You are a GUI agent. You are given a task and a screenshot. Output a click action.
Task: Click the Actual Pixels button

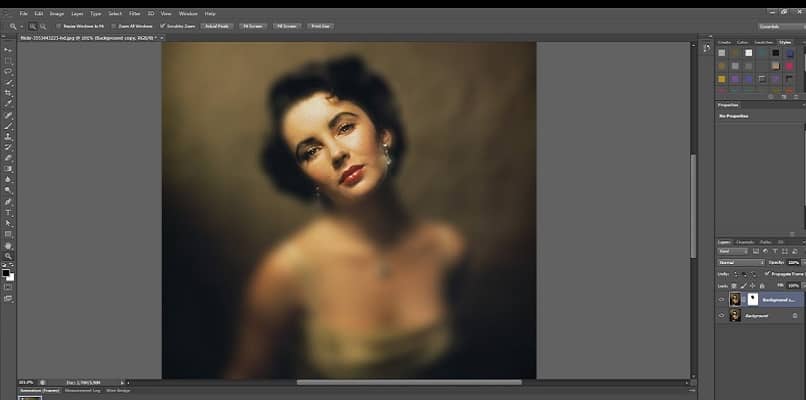coord(215,25)
